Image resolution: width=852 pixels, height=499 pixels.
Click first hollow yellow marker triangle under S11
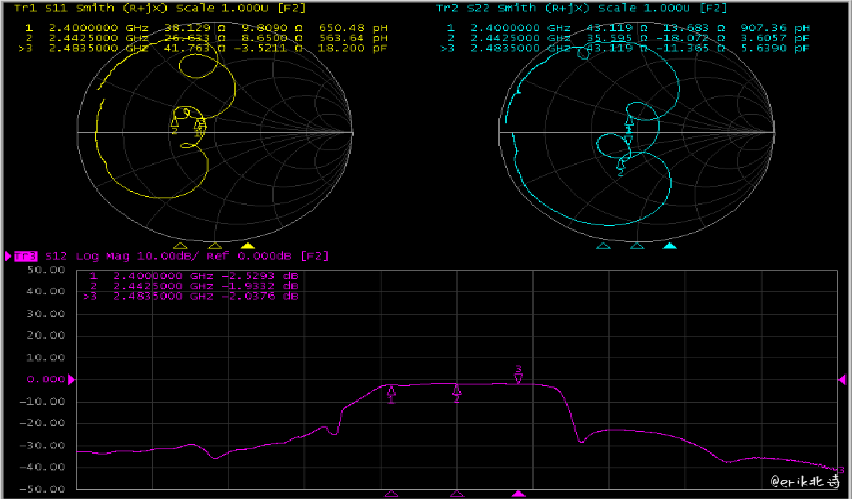point(180,244)
